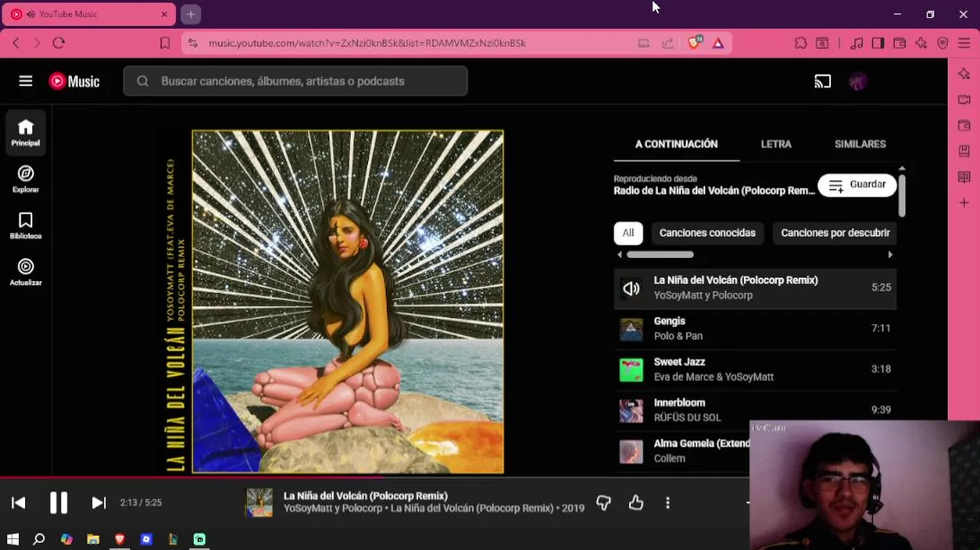Open the account profile avatar

(858, 81)
